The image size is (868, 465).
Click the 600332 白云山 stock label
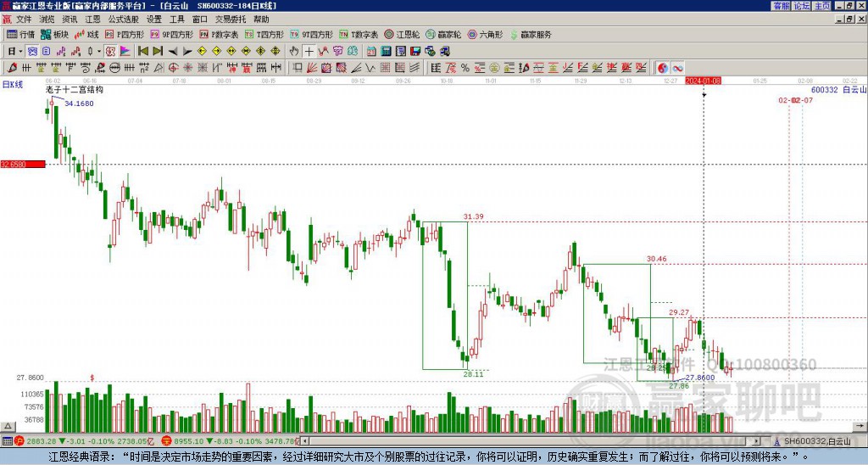838,89
